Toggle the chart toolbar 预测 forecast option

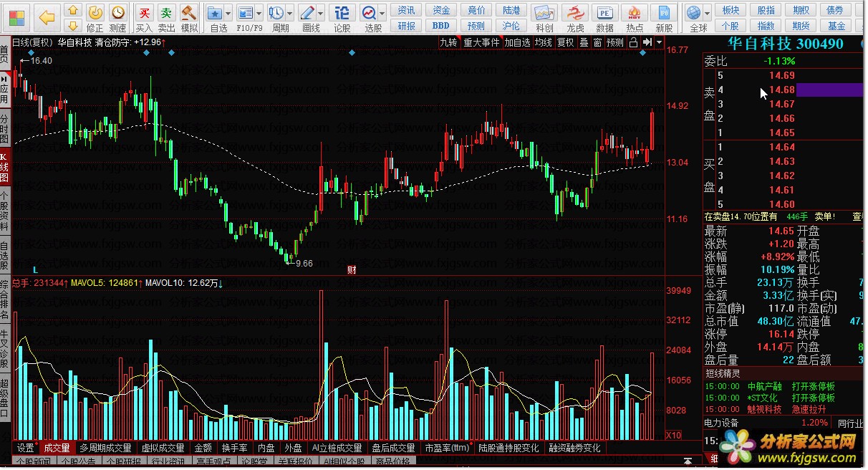tap(615, 42)
